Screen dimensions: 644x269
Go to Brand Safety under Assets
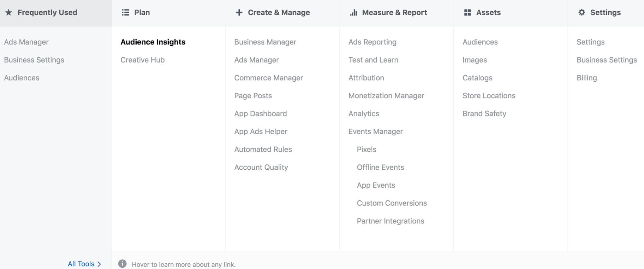pyautogui.click(x=484, y=114)
